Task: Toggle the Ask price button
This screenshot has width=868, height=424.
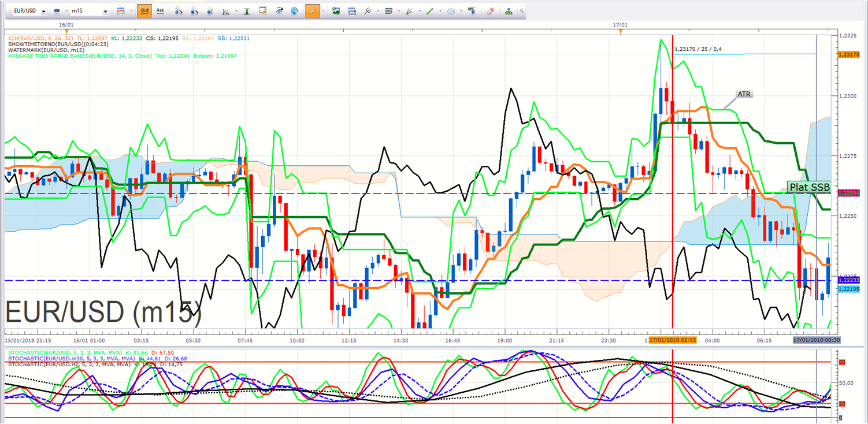Action: click(160, 11)
